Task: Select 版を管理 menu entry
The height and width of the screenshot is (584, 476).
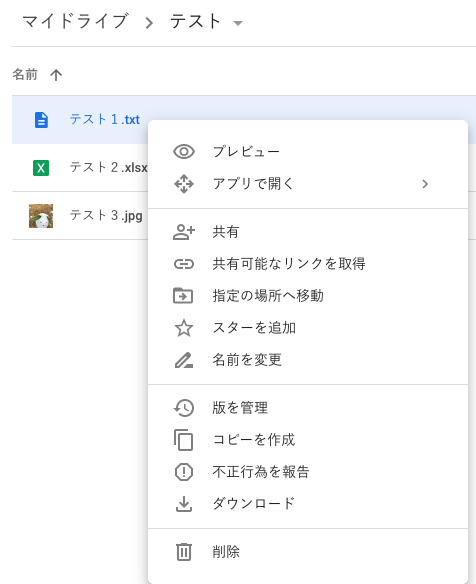Action: click(x=308, y=408)
